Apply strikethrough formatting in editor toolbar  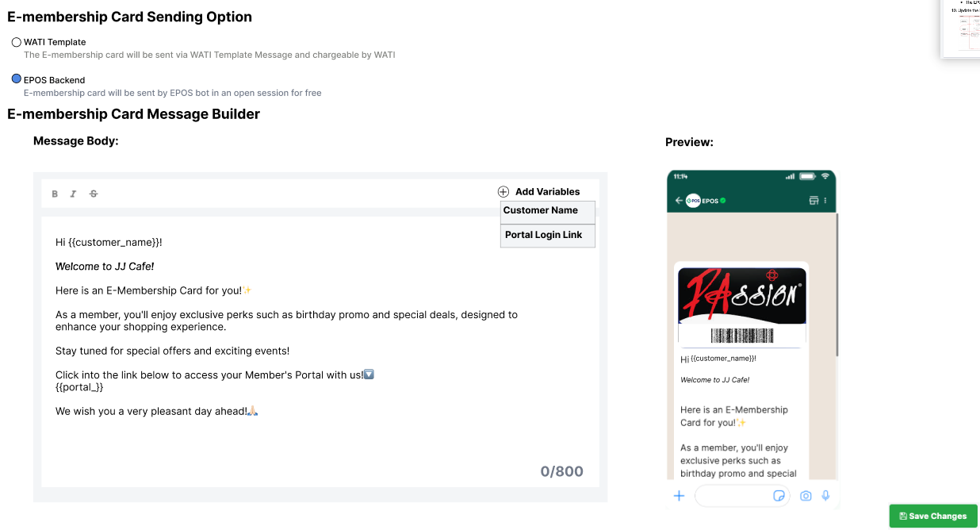[94, 194]
